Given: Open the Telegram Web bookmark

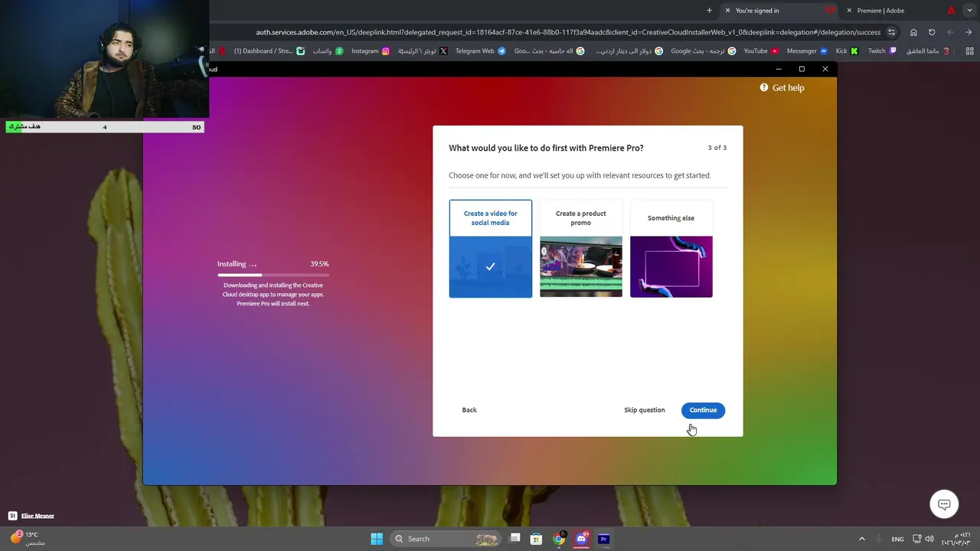Looking at the screenshot, I should pyautogui.click(x=480, y=51).
